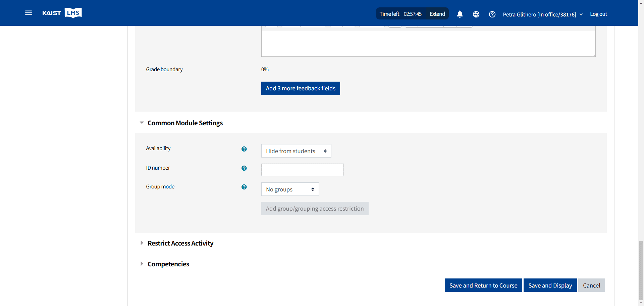Open Petra Glithero user menu
The width and height of the screenshot is (644, 306).
point(543,14)
